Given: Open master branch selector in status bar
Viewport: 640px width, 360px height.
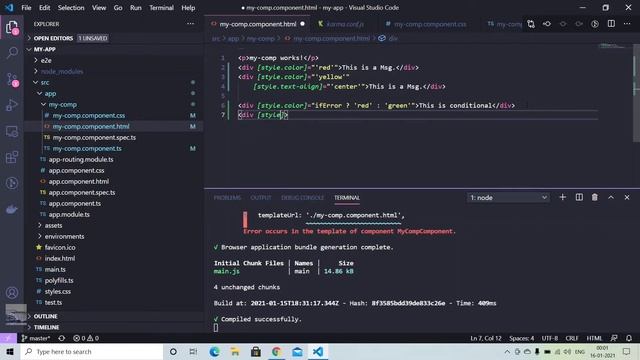Looking at the screenshot, I should pos(36,338).
